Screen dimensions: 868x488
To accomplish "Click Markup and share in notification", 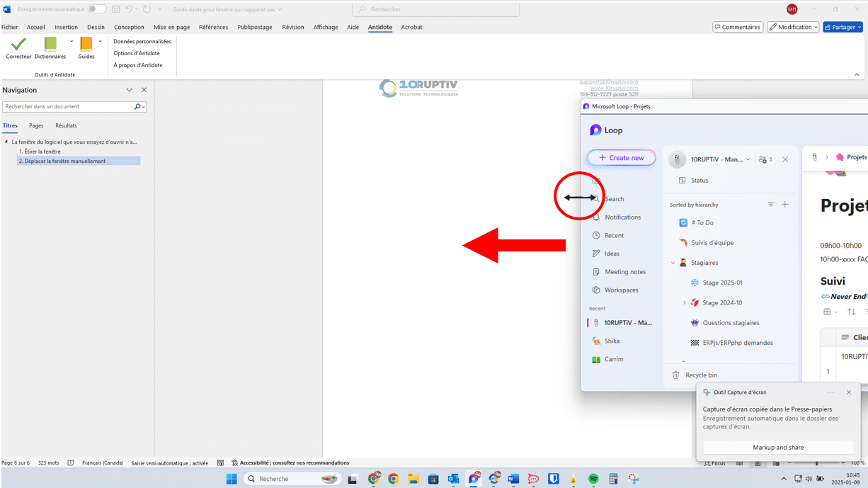I will [778, 448].
